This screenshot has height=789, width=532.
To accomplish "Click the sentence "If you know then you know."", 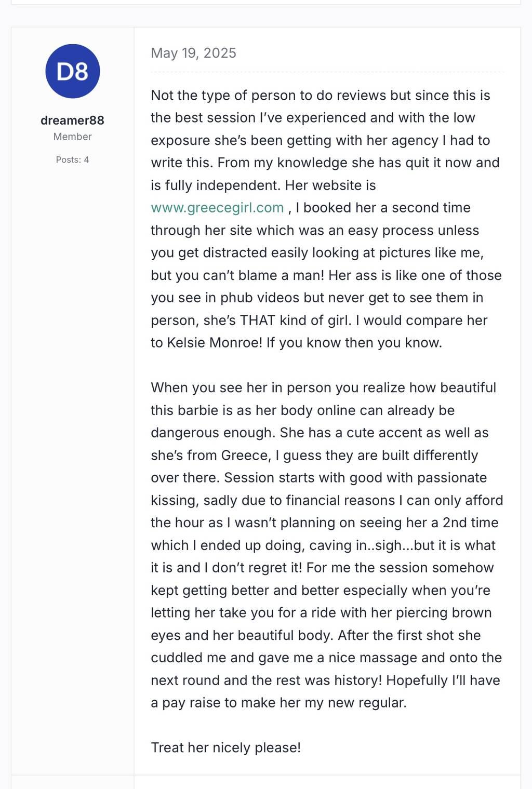I will coord(354,343).
